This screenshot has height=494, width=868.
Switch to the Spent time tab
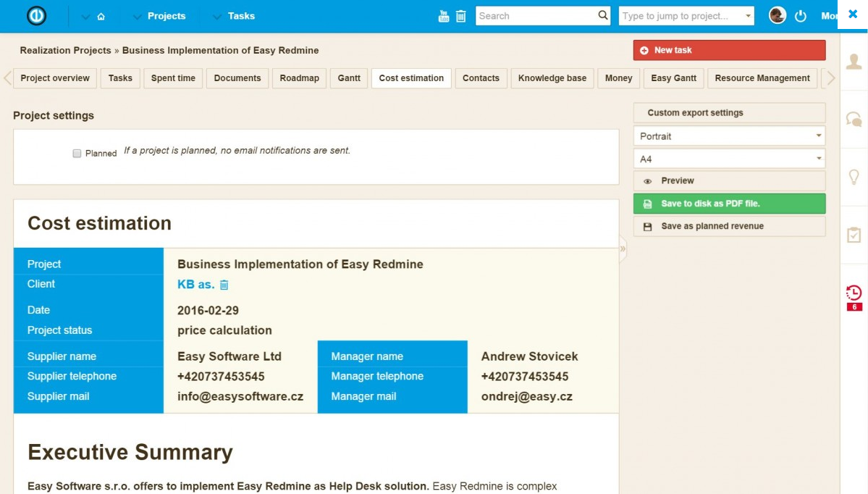[173, 78]
